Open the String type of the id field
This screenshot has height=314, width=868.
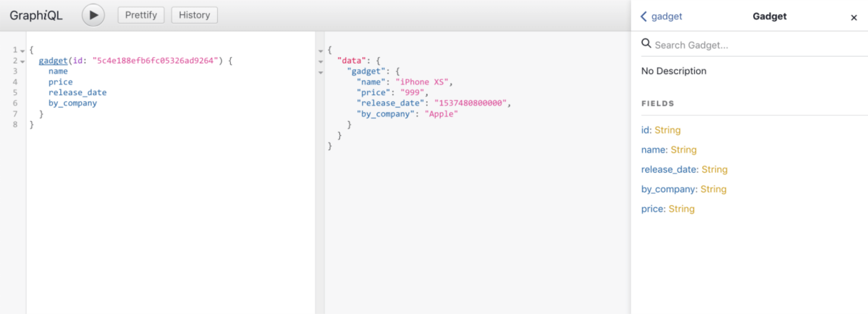(667, 130)
